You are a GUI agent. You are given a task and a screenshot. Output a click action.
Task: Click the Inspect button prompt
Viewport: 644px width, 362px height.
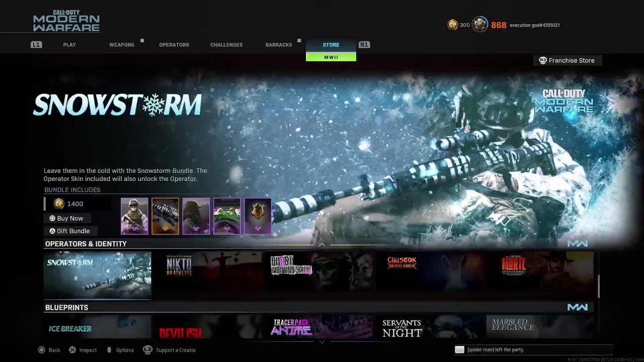83,350
